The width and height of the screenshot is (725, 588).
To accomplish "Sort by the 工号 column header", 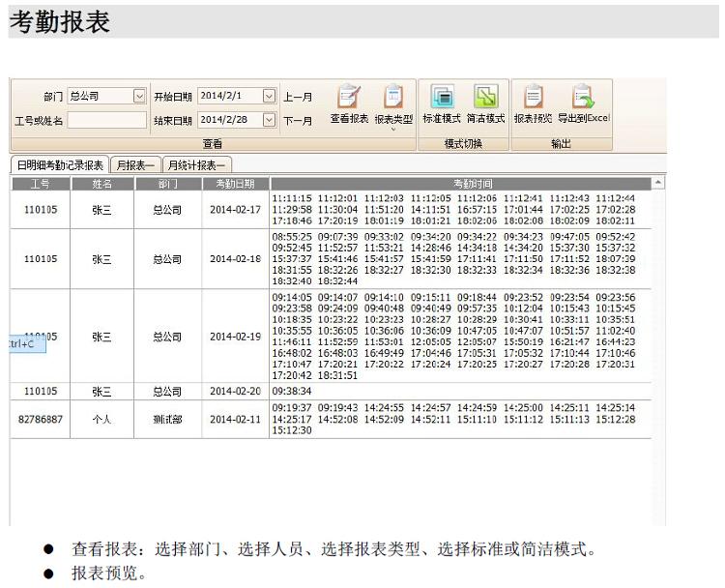I will pos(41,183).
